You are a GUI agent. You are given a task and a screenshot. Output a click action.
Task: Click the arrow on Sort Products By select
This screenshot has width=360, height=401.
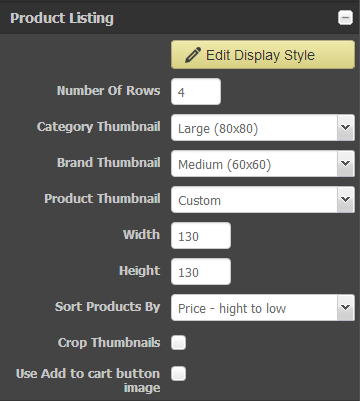click(x=346, y=308)
